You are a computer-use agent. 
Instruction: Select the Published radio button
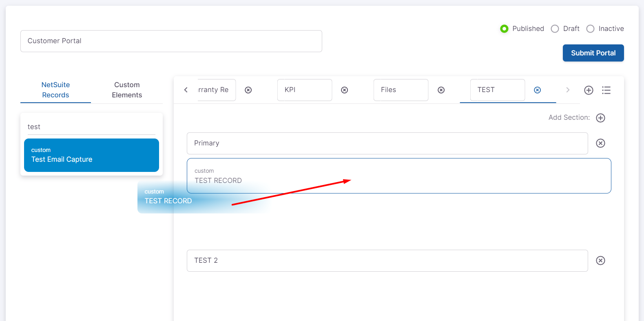coord(504,29)
